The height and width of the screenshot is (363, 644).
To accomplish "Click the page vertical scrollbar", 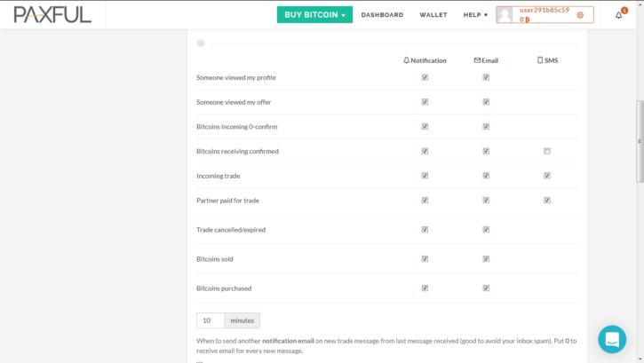I will point(640,141).
